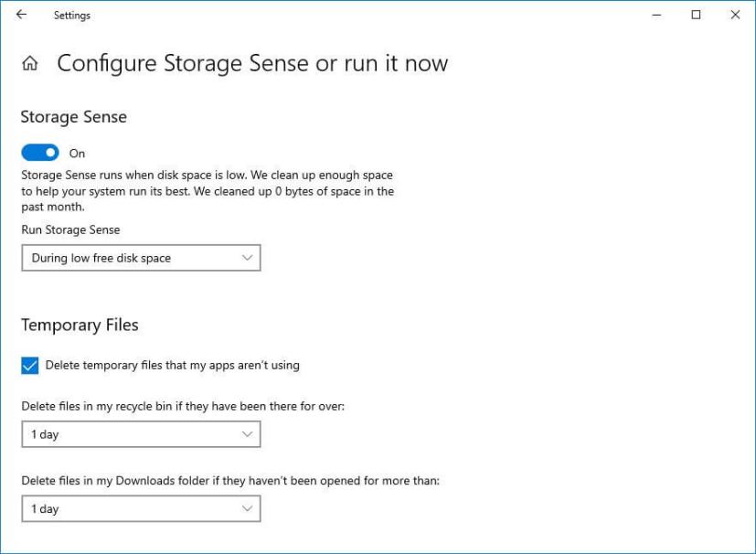The height and width of the screenshot is (554, 756).
Task: Expand the chevron on the recycle bin dropdown
Action: (246, 433)
